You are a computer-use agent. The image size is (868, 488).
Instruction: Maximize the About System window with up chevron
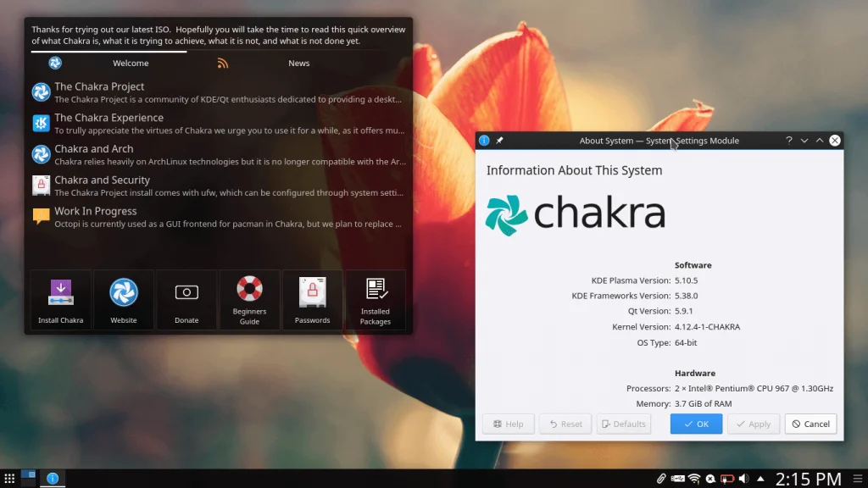pyautogui.click(x=820, y=141)
